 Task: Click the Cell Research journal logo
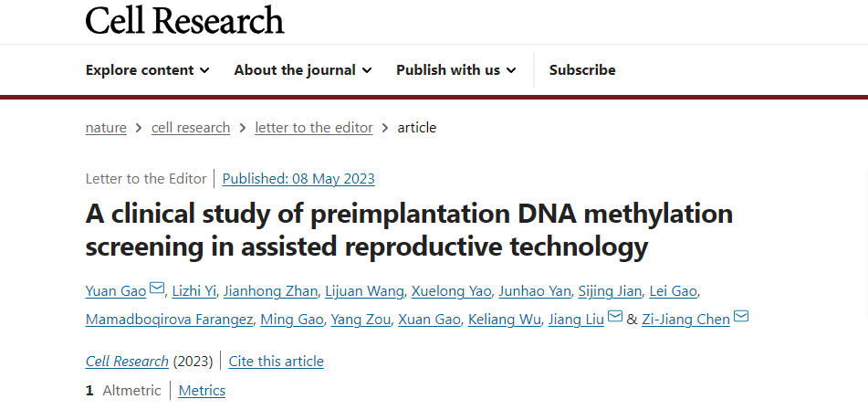click(184, 20)
